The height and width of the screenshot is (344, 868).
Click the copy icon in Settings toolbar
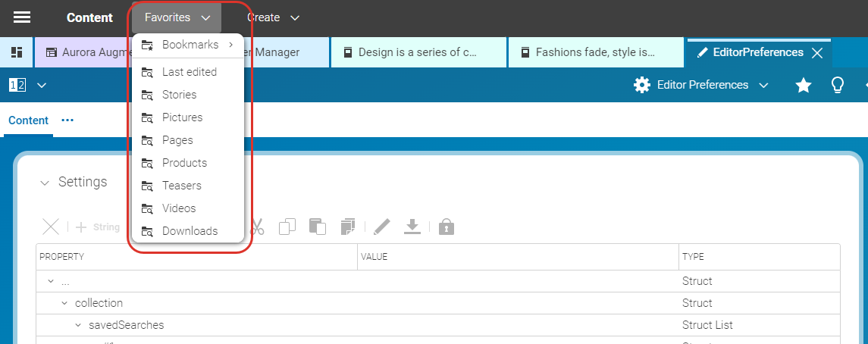pyautogui.click(x=287, y=227)
